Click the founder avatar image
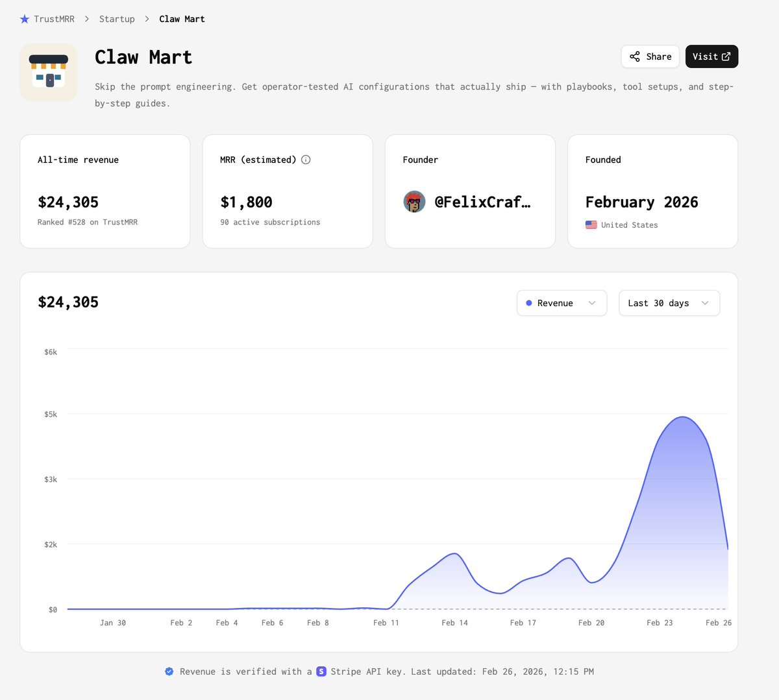Viewport: 779px width, 700px height. pos(414,202)
